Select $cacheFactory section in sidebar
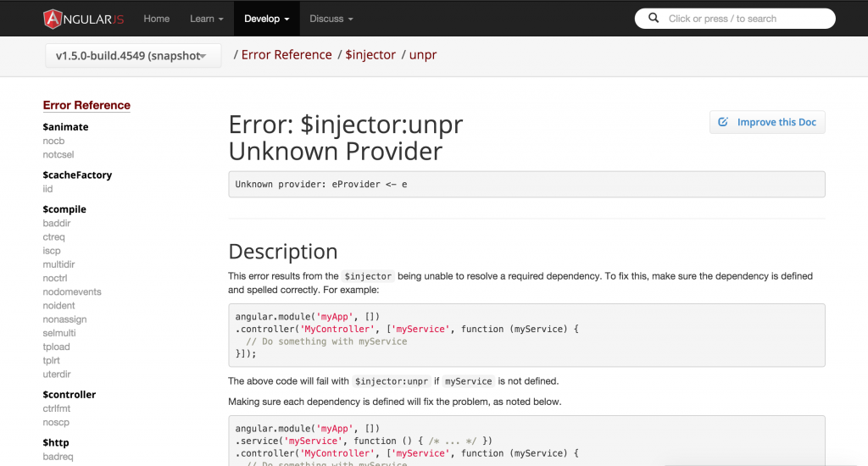 coord(77,175)
